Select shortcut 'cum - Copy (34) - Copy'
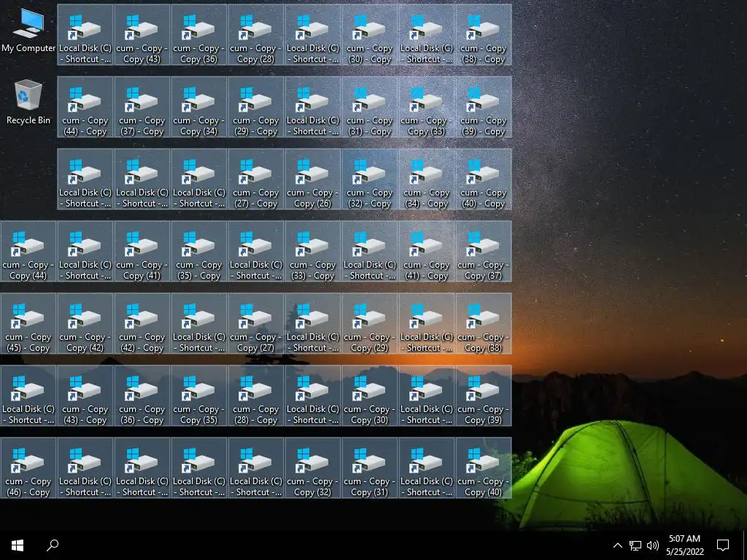Viewport: 747px width, 560px height. pyautogui.click(x=426, y=179)
